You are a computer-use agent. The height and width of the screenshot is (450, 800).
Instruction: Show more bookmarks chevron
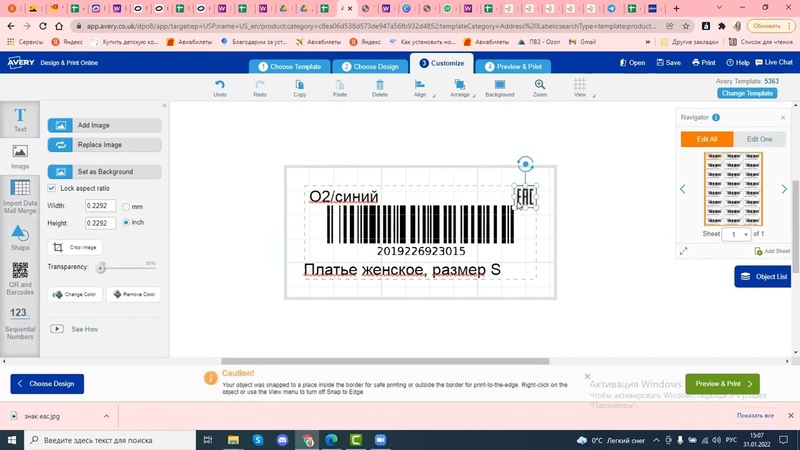click(648, 42)
